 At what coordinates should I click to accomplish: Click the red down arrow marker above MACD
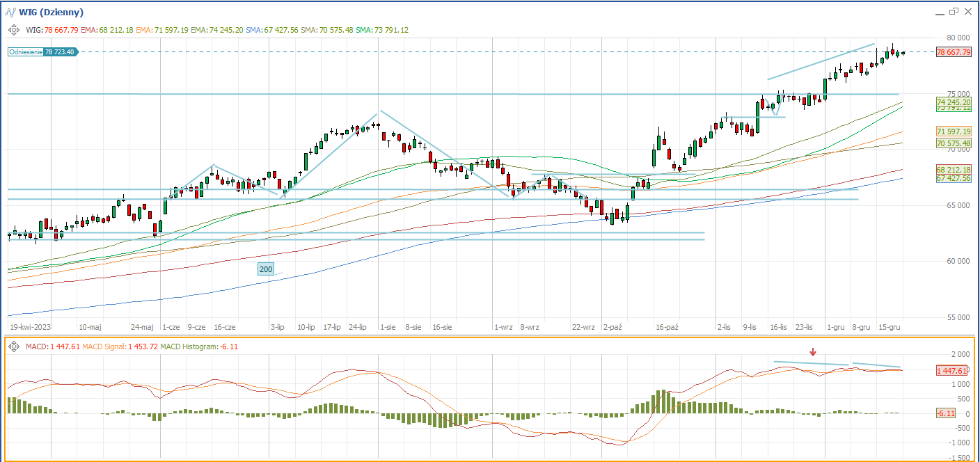pyautogui.click(x=812, y=353)
